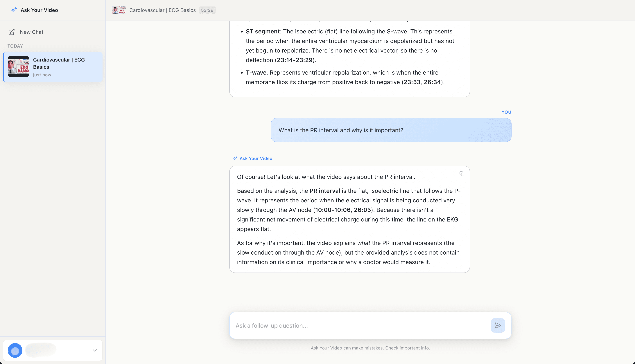Click the EKG Basics sidebar thumbnail

click(x=18, y=66)
